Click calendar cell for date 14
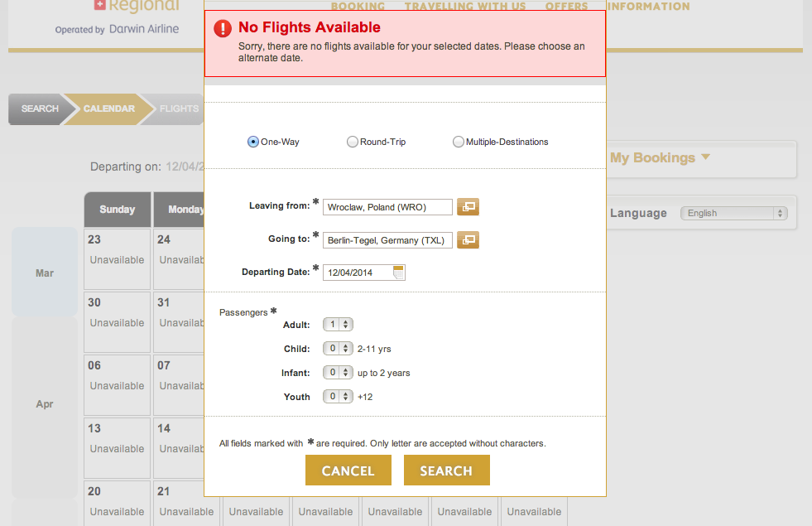The image size is (812, 526). 179,448
